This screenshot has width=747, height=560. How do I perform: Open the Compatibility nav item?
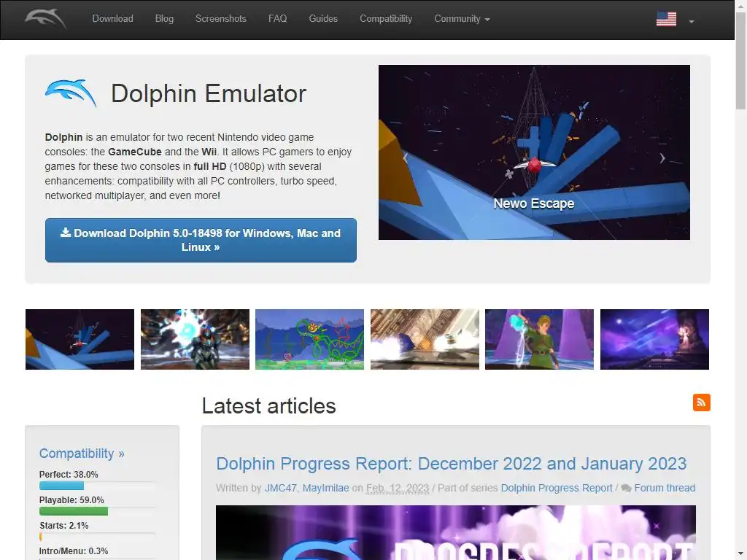coord(386,18)
